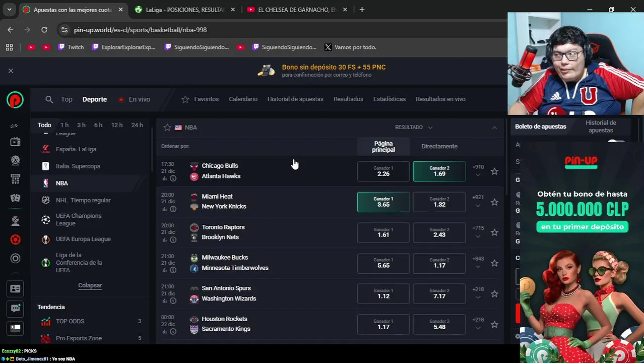Toggle favorite star for Chicago Bulls match

(x=494, y=171)
